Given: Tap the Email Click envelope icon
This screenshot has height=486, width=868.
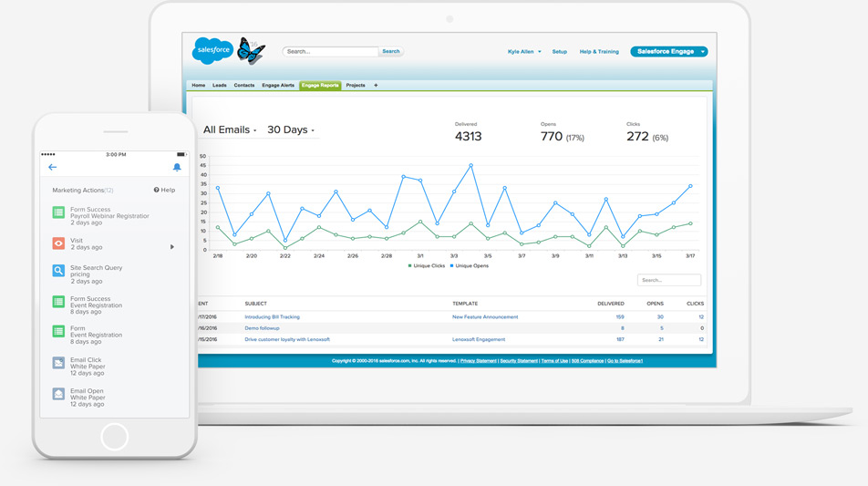Looking at the screenshot, I should tap(58, 364).
